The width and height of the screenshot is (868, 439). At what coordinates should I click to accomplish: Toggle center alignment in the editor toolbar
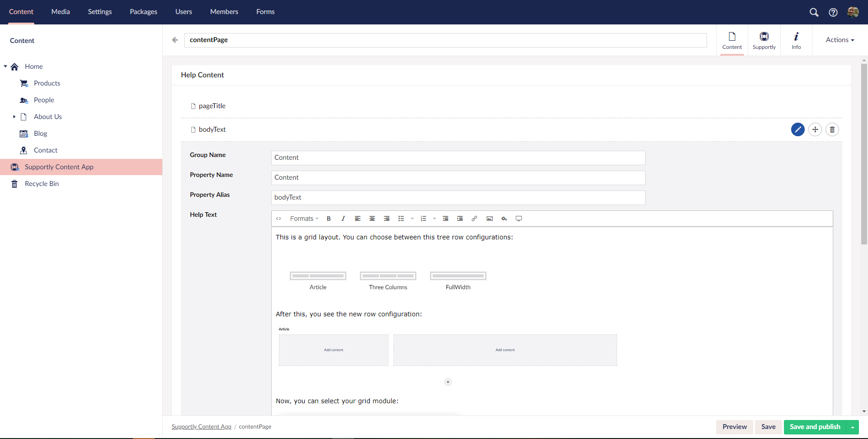(x=372, y=219)
